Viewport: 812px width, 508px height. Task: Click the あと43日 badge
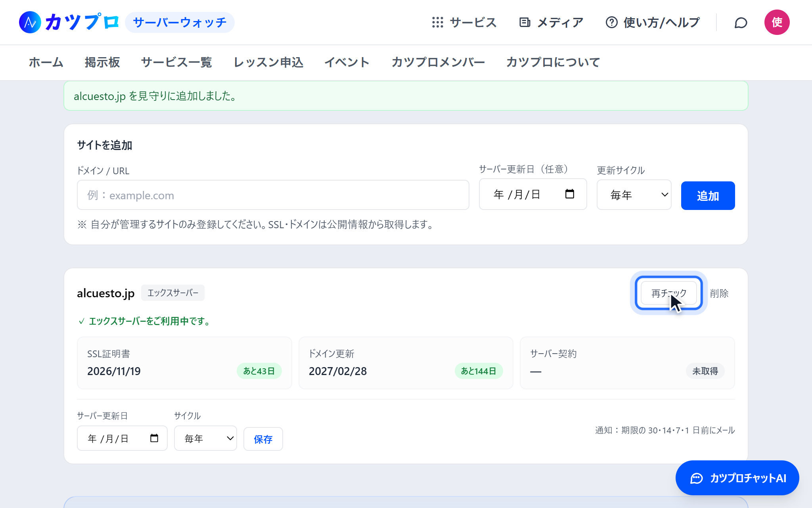259,371
